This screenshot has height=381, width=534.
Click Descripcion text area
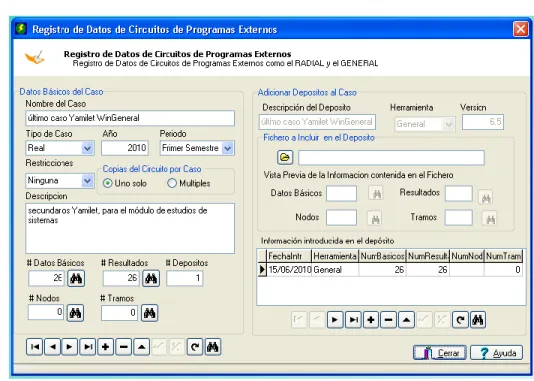pos(130,228)
